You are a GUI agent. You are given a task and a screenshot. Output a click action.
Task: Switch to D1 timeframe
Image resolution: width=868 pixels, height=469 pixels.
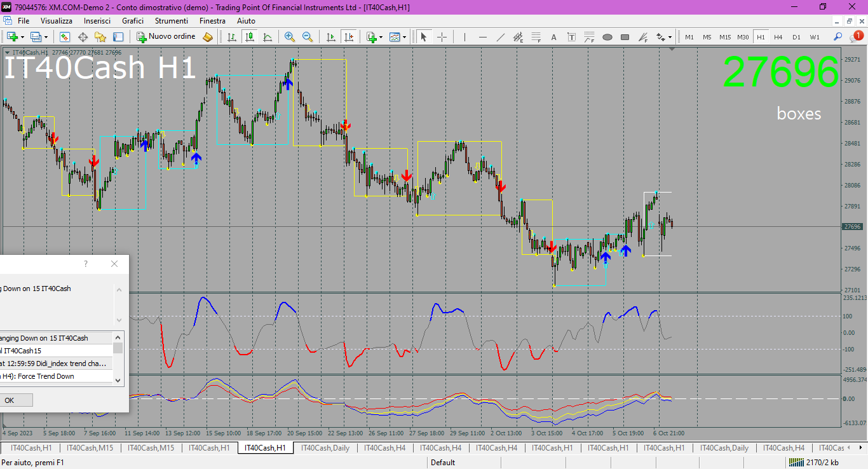(x=796, y=37)
